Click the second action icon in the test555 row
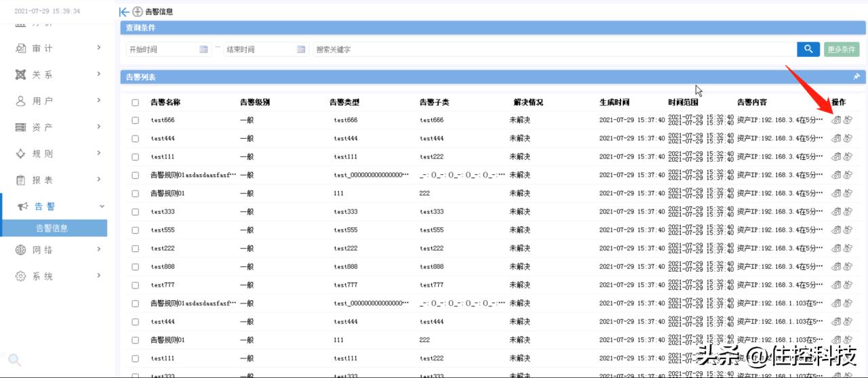 [848, 230]
